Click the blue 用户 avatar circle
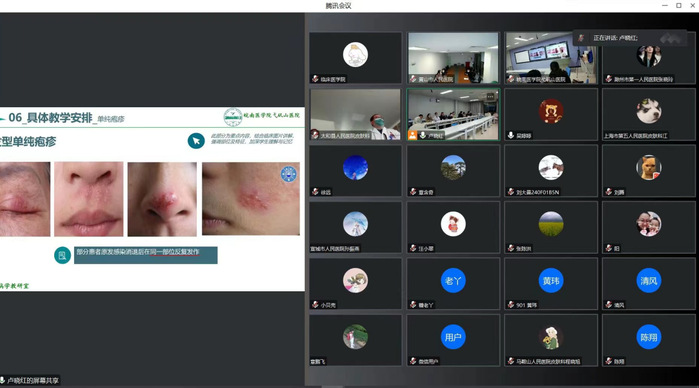This screenshot has width=699, height=388. click(453, 337)
